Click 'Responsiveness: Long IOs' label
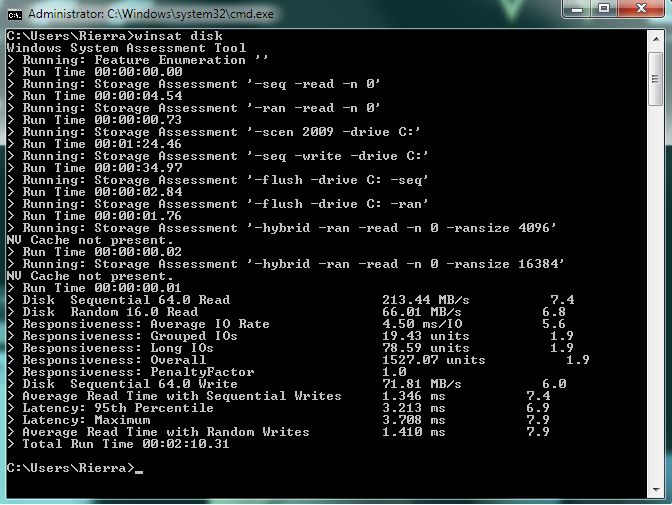This screenshot has height=505, width=672. 118,348
